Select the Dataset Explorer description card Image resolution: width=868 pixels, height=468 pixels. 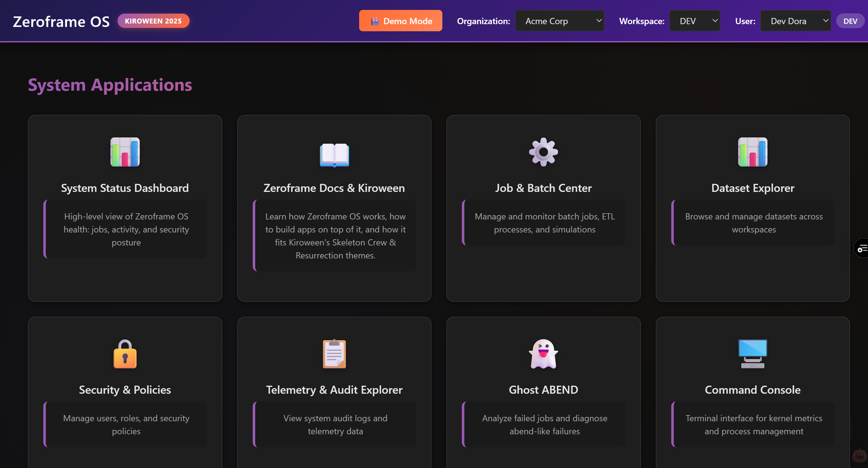pyautogui.click(x=754, y=223)
